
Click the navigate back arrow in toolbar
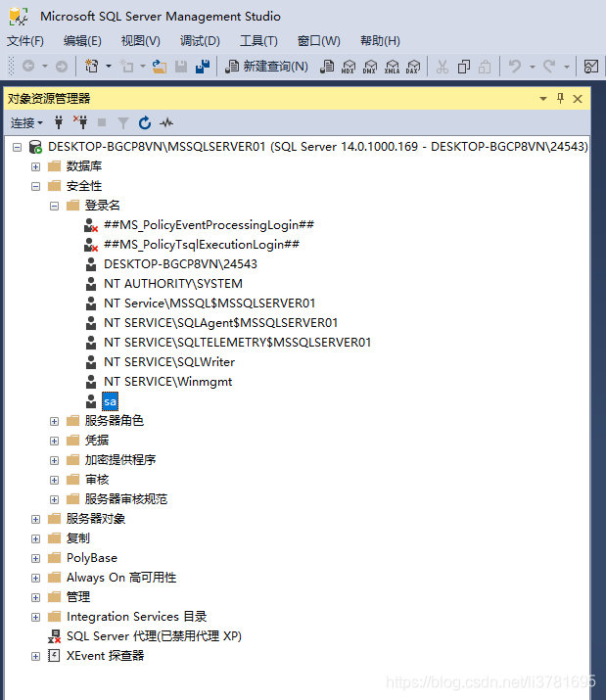click(28, 67)
